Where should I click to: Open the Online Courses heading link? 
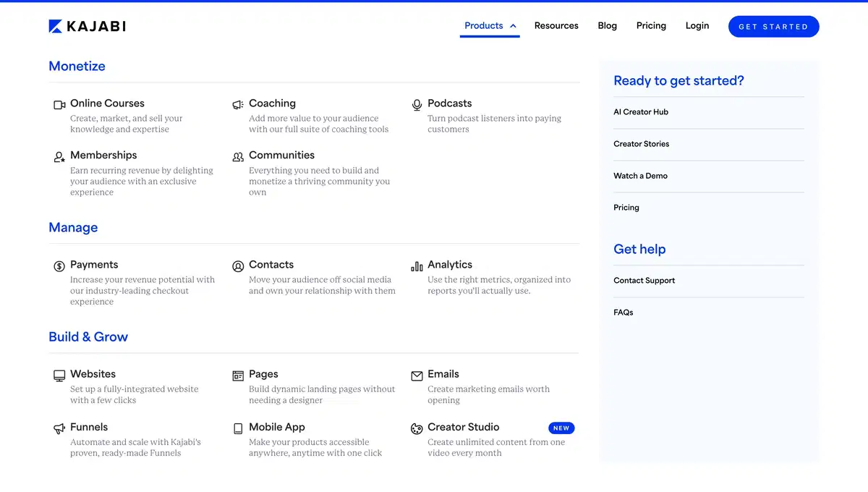tap(107, 103)
